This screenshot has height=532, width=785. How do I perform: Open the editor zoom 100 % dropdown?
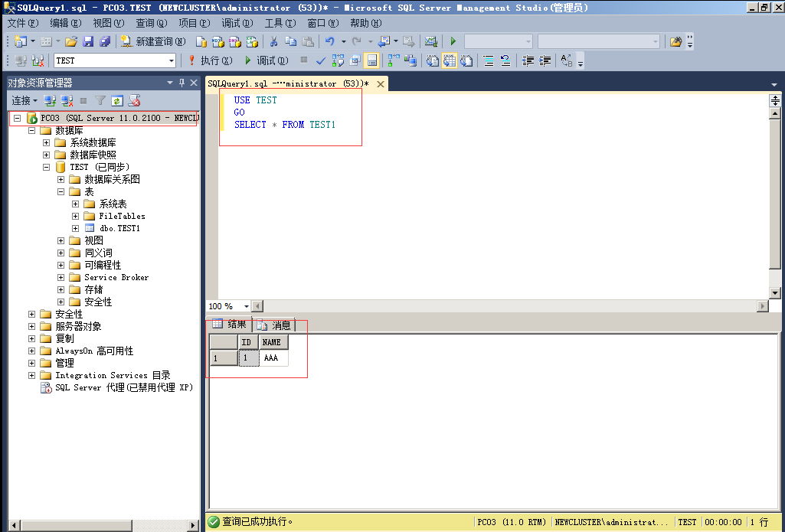click(246, 306)
